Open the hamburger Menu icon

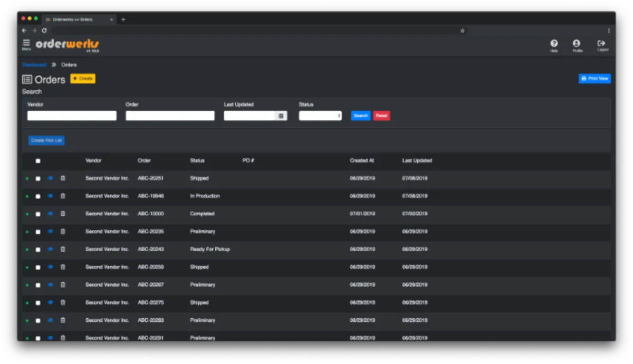coord(26,43)
